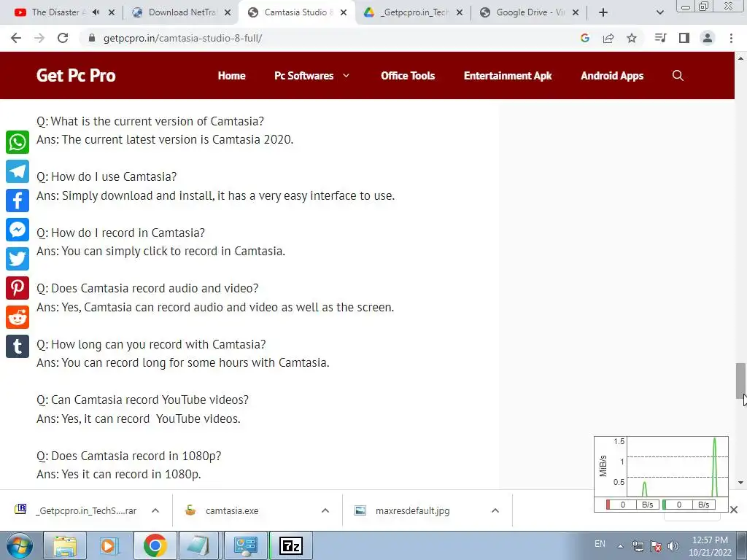Open the Home menu item

tap(231, 76)
